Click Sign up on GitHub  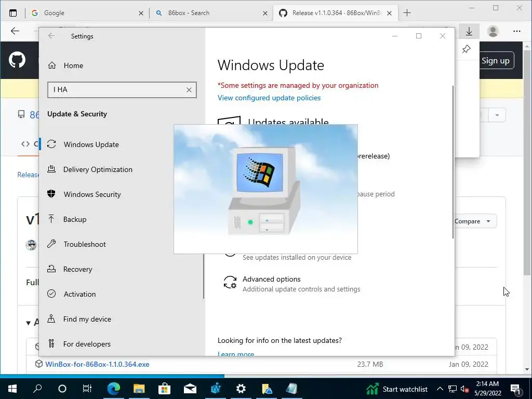click(495, 60)
